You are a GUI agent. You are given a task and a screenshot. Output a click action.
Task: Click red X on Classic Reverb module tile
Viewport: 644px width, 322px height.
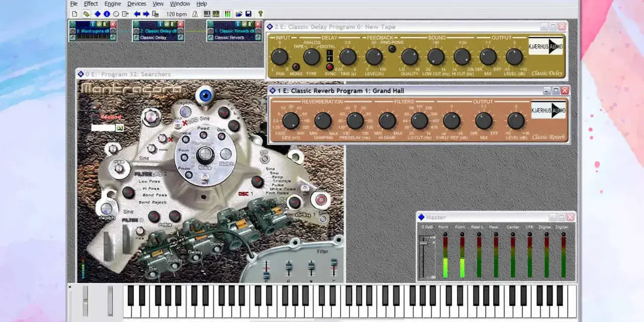258,24
